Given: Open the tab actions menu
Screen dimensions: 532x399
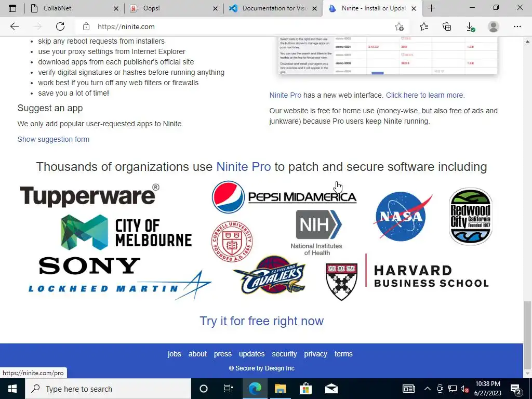Looking at the screenshot, I should (x=12, y=8).
